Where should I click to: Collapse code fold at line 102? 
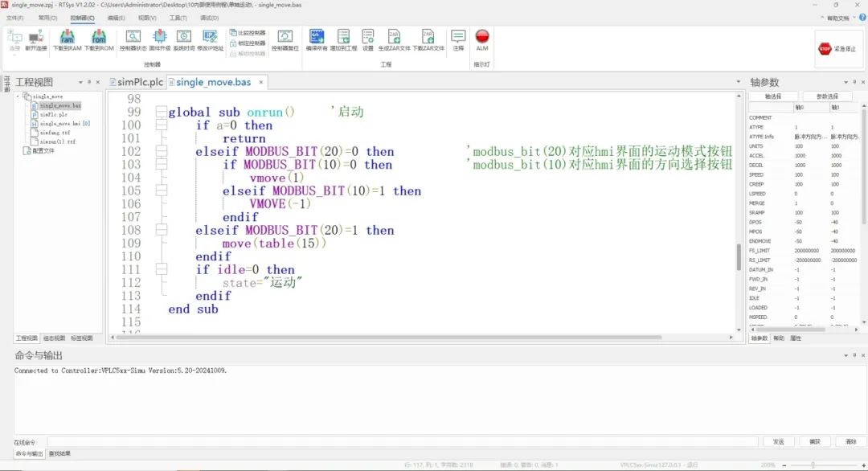161,151
